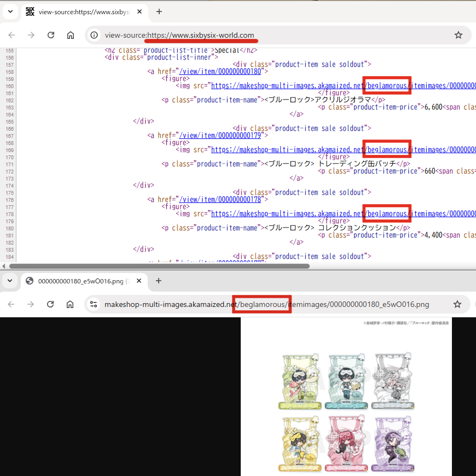This screenshot has height=476, width=476.
Task: Open the /view/item/000000000180 link
Action: 220,71
